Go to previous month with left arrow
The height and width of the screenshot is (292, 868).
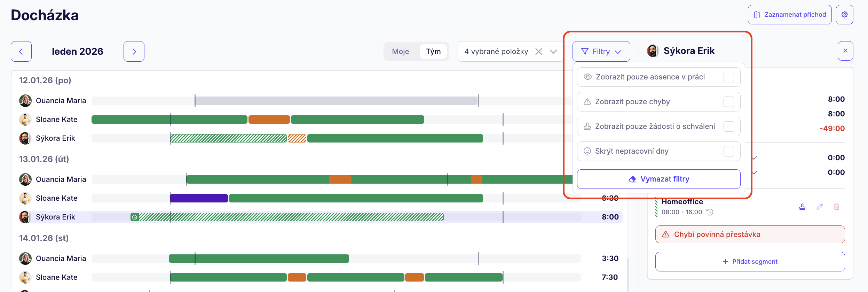coord(21,52)
